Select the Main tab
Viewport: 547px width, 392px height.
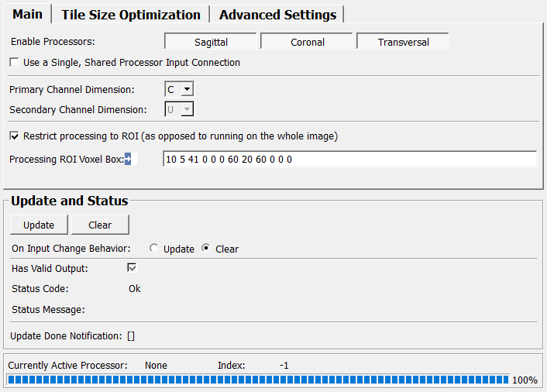pyautogui.click(x=26, y=15)
